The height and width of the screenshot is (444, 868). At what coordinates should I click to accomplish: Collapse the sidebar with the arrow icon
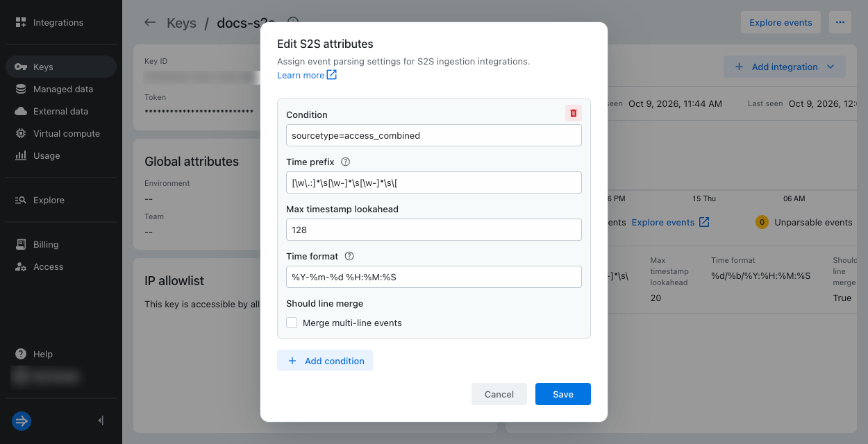click(101, 420)
